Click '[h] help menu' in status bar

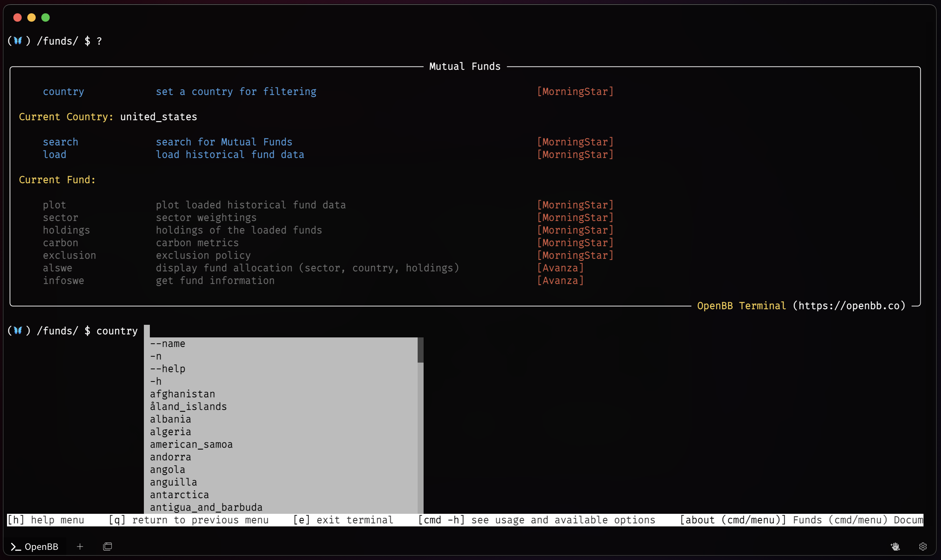tap(46, 520)
